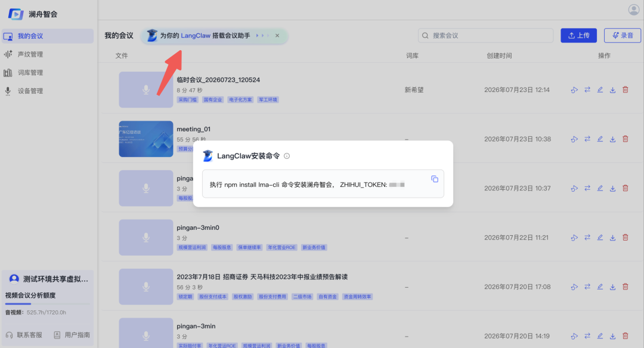Click the 军工环境 tag
This screenshot has width=644, height=348.
[x=268, y=100]
